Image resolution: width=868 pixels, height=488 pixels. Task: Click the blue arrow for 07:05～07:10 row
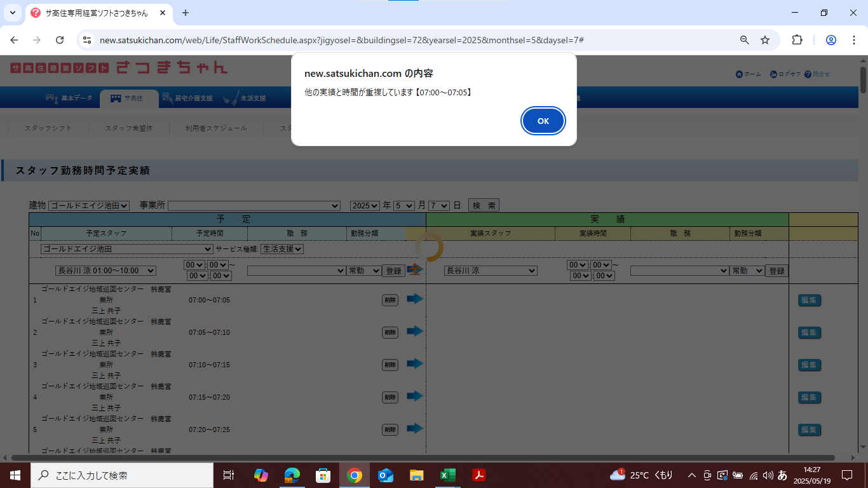click(x=415, y=331)
